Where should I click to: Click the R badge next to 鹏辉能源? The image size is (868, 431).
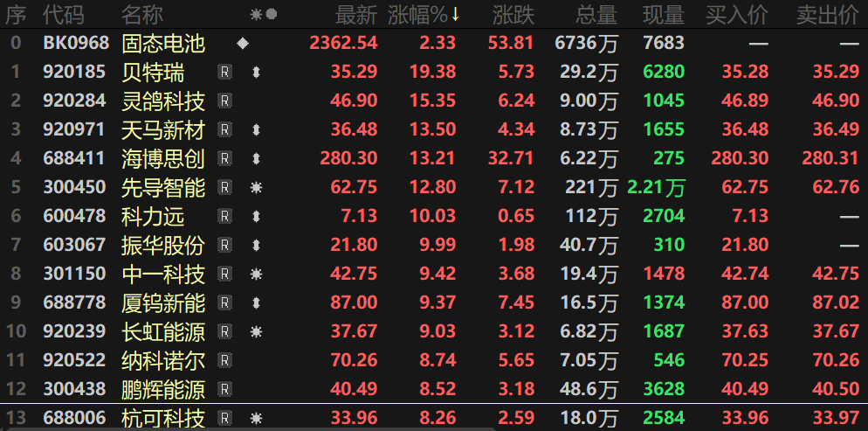point(224,389)
